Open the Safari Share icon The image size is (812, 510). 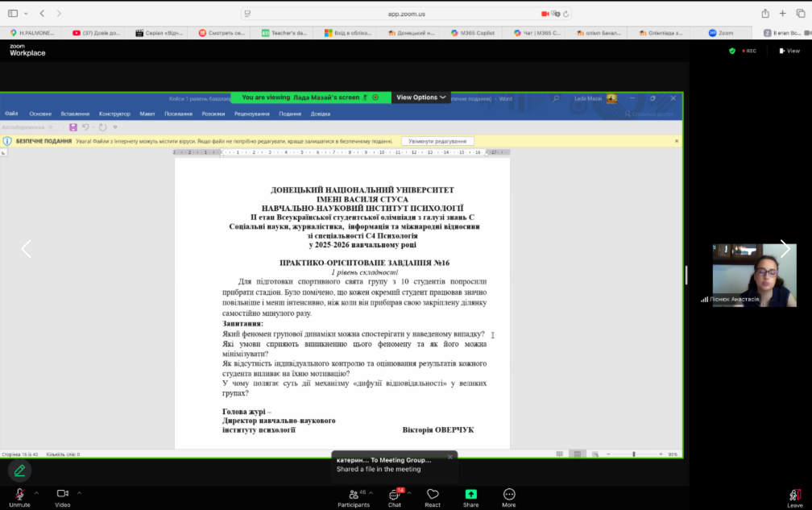765,14
